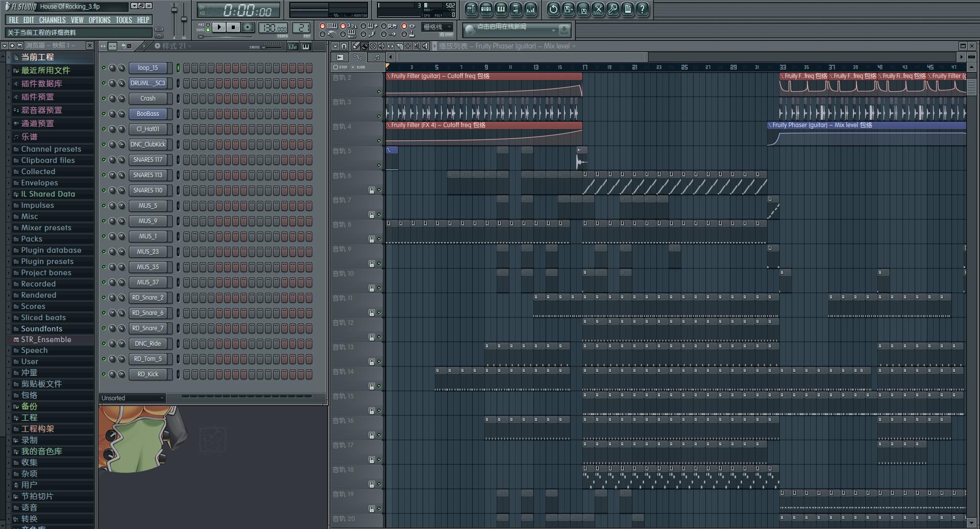Click Save new version icon

[x=568, y=9]
